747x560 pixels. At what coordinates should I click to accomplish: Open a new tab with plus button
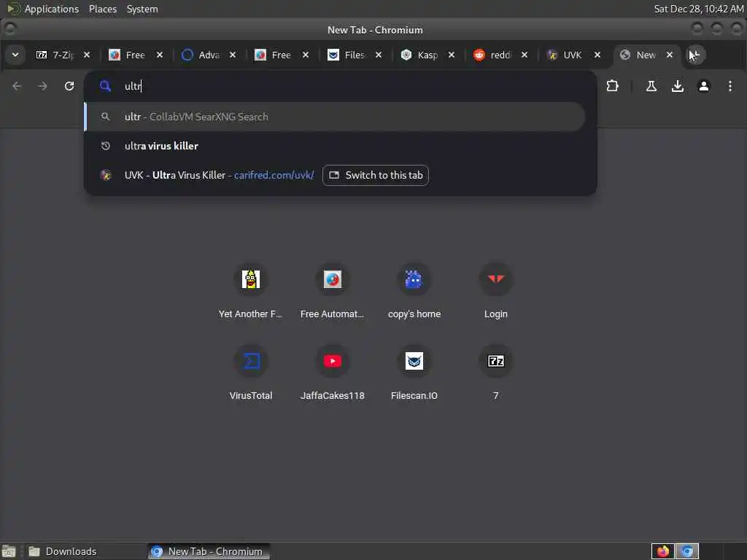695,55
